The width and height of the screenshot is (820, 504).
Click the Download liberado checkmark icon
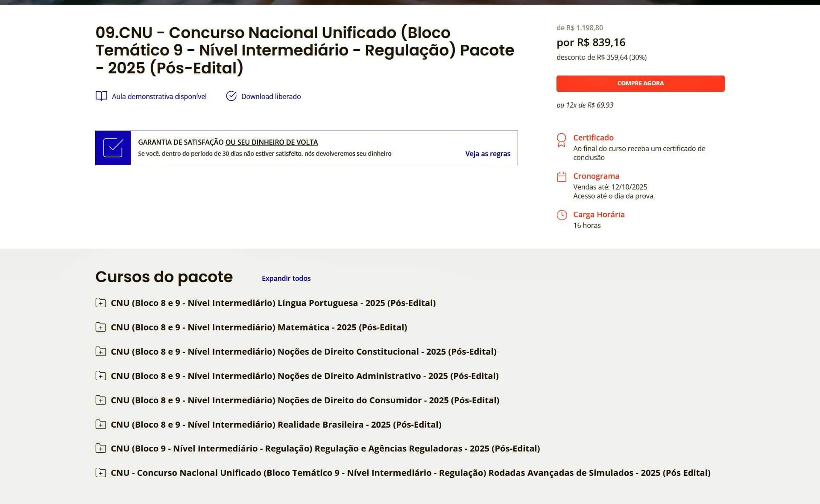[x=231, y=96]
